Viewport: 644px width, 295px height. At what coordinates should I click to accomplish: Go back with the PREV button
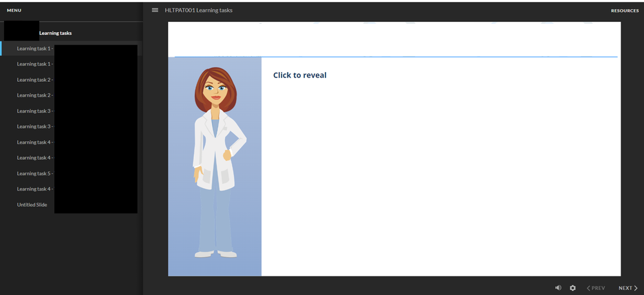click(596, 288)
